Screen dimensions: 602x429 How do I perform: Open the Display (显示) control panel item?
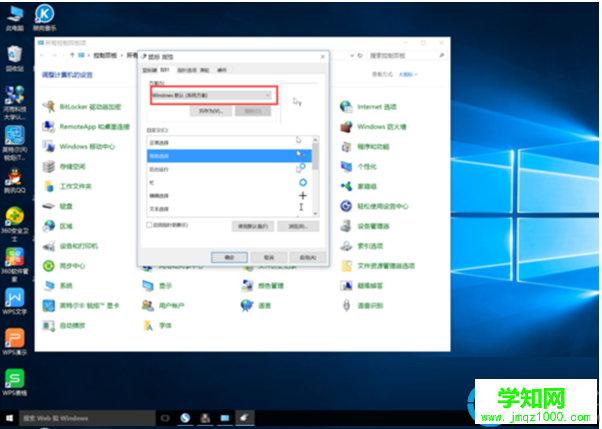pyautogui.click(x=157, y=286)
